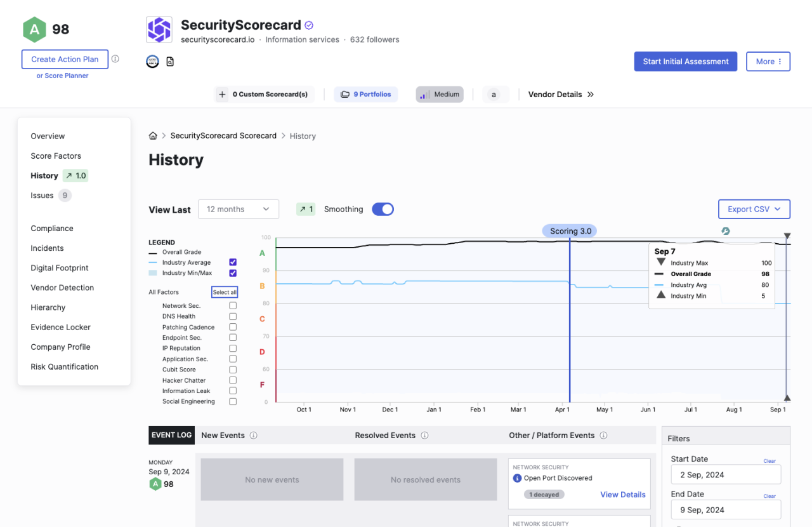This screenshot has height=527, width=812.
Task: Click the AICPA SOC badge icon
Action: click(152, 61)
